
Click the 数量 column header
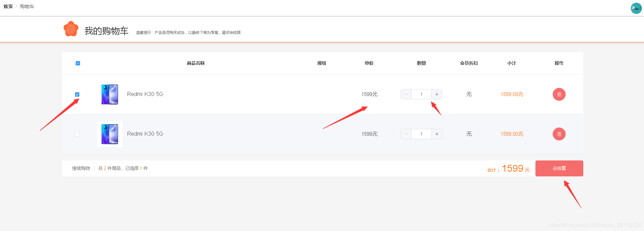point(421,63)
